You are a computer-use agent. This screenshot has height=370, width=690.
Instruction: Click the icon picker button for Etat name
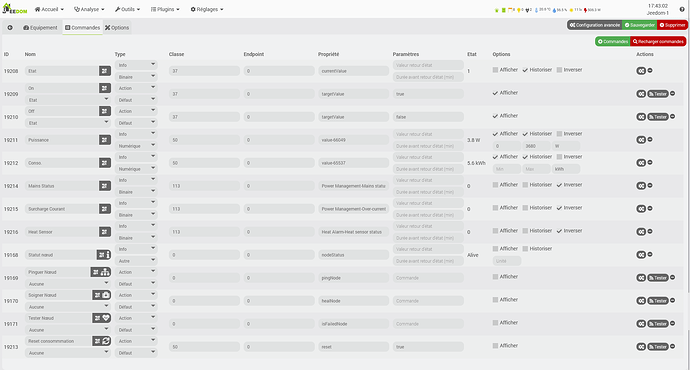(105, 71)
